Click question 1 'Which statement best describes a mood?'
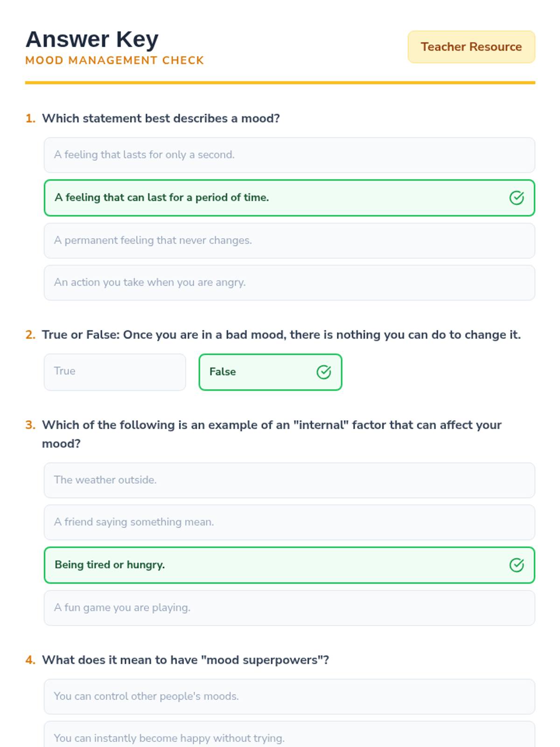The width and height of the screenshot is (560, 747). coord(161,119)
